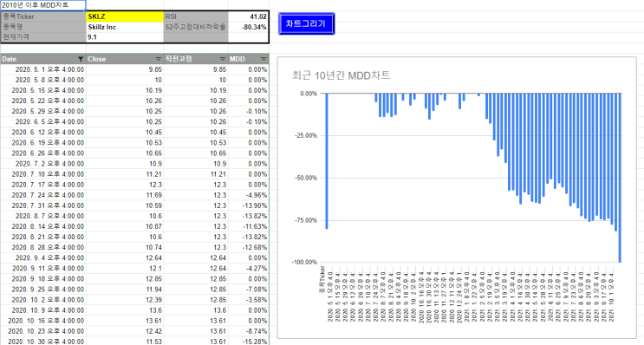Viewport: 644px width, 345px height.
Task: Click the blue 차트그리기 button
Action: (306, 23)
